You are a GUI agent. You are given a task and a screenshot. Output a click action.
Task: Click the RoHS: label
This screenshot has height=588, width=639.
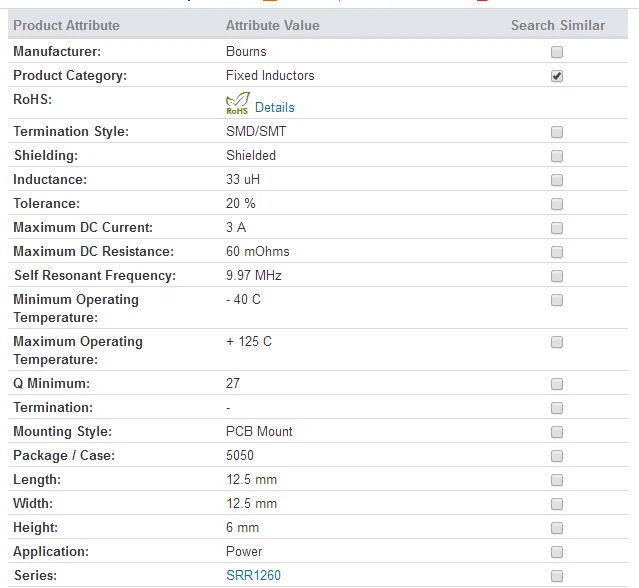[33, 99]
